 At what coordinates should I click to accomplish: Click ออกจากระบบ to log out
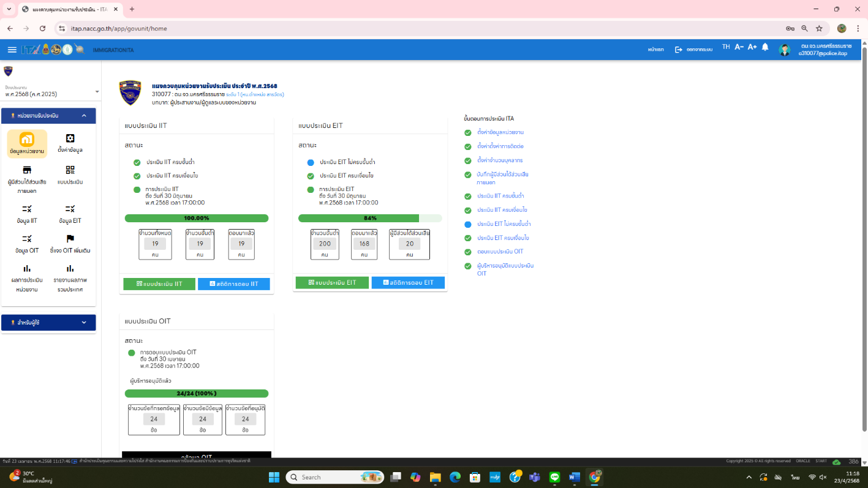(x=693, y=50)
